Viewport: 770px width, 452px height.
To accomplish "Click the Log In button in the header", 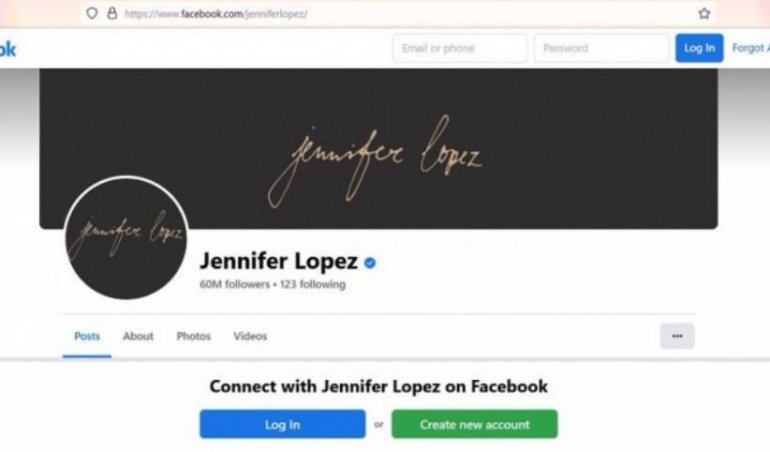I will point(699,48).
